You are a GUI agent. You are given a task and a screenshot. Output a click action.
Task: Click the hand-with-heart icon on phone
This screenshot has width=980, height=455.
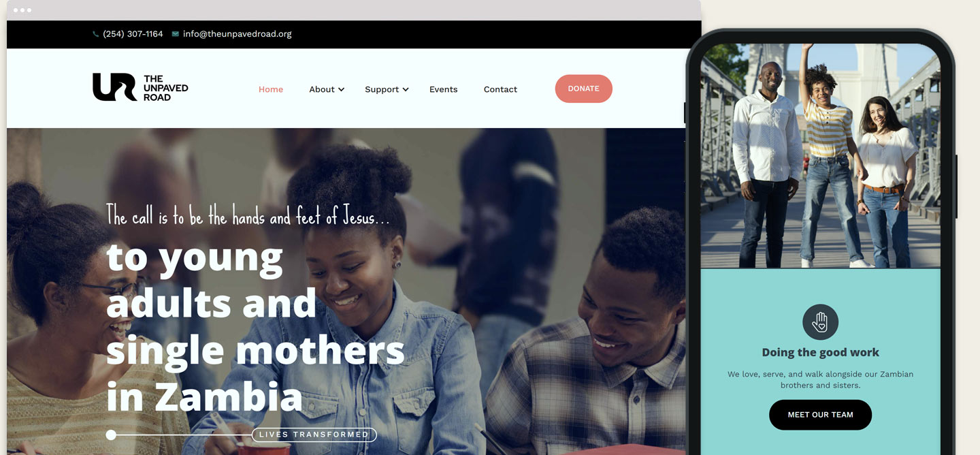point(820,321)
